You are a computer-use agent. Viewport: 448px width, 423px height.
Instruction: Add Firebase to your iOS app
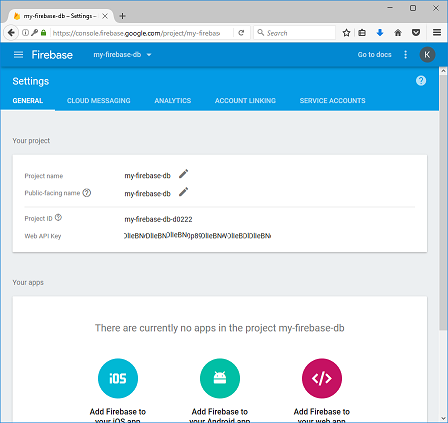(x=118, y=378)
